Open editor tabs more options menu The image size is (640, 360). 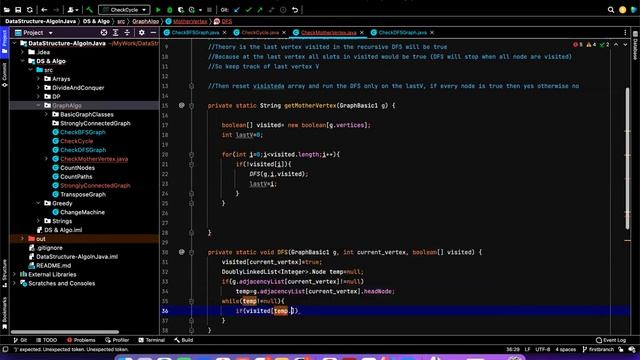pos(625,33)
